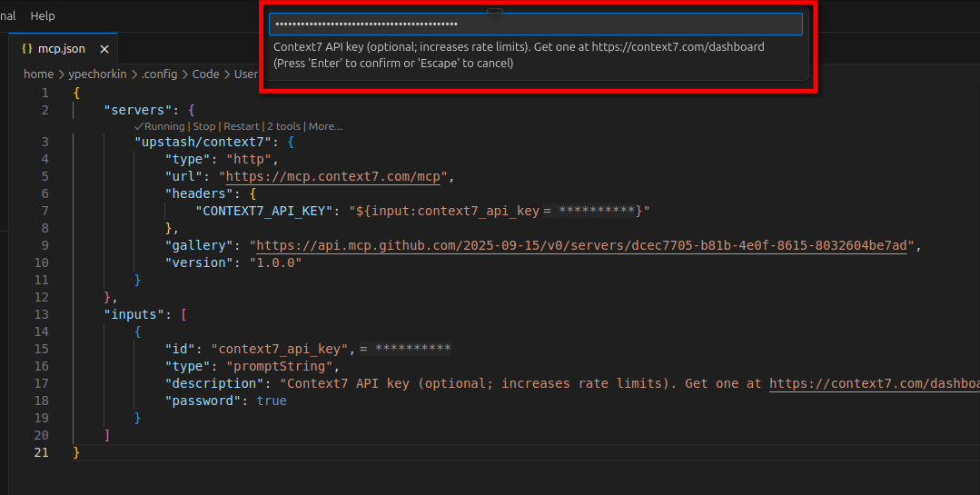Screen dimensions: 980x495
Task: Select the mcp.json tab
Action: point(61,49)
